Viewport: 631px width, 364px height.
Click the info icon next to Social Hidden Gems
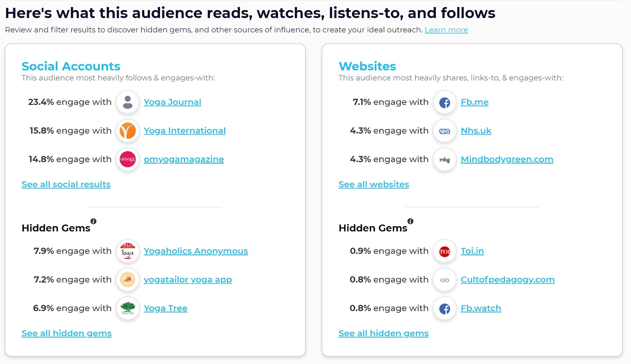pyautogui.click(x=93, y=221)
